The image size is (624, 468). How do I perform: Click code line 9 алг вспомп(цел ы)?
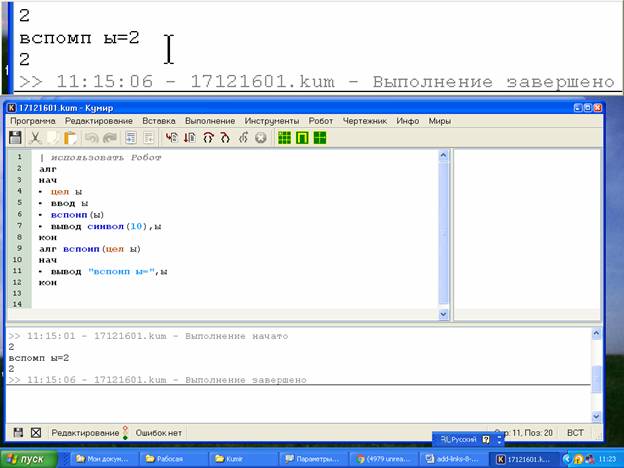pos(90,249)
